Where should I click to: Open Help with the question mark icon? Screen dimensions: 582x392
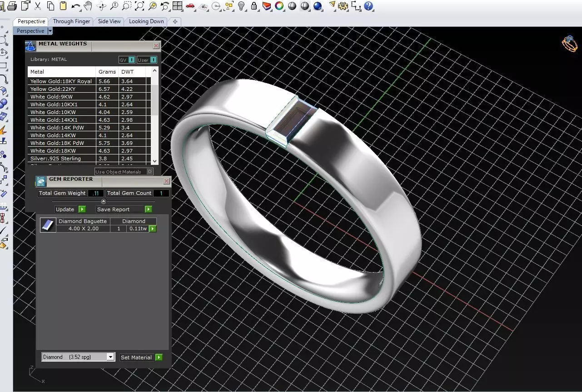pyautogui.click(x=368, y=6)
